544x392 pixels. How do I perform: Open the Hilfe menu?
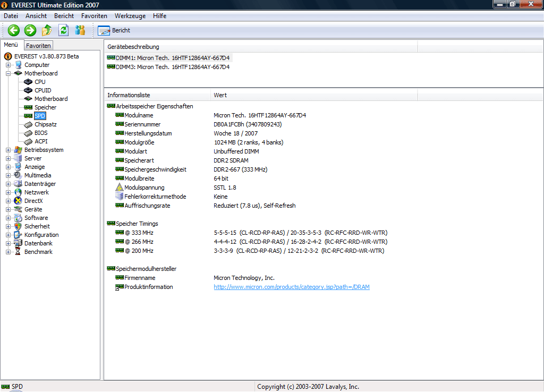(159, 16)
